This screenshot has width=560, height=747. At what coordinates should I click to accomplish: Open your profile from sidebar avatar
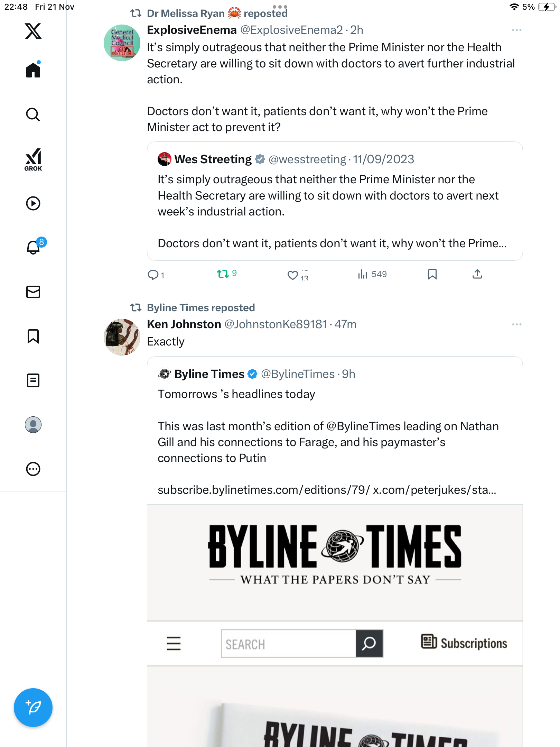33,425
